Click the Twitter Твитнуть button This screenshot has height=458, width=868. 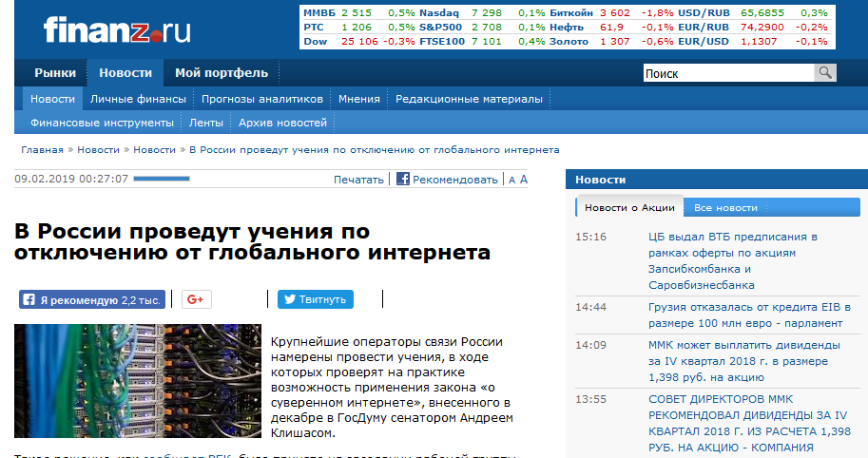[x=315, y=299]
